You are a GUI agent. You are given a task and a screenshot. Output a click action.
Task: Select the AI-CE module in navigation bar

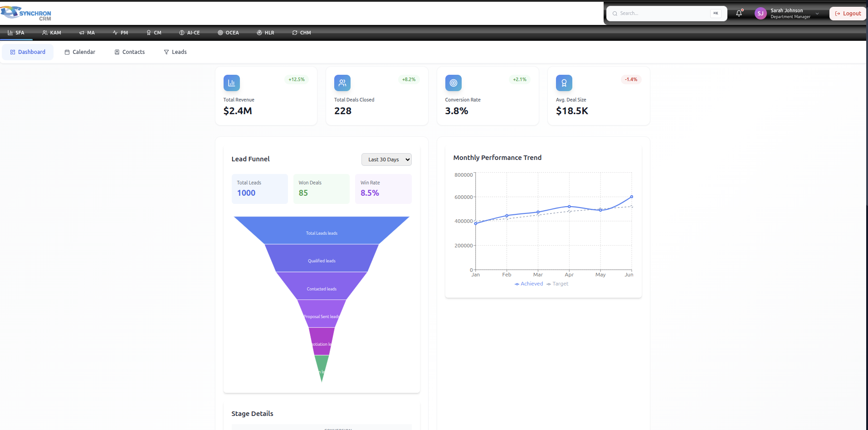click(x=189, y=33)
